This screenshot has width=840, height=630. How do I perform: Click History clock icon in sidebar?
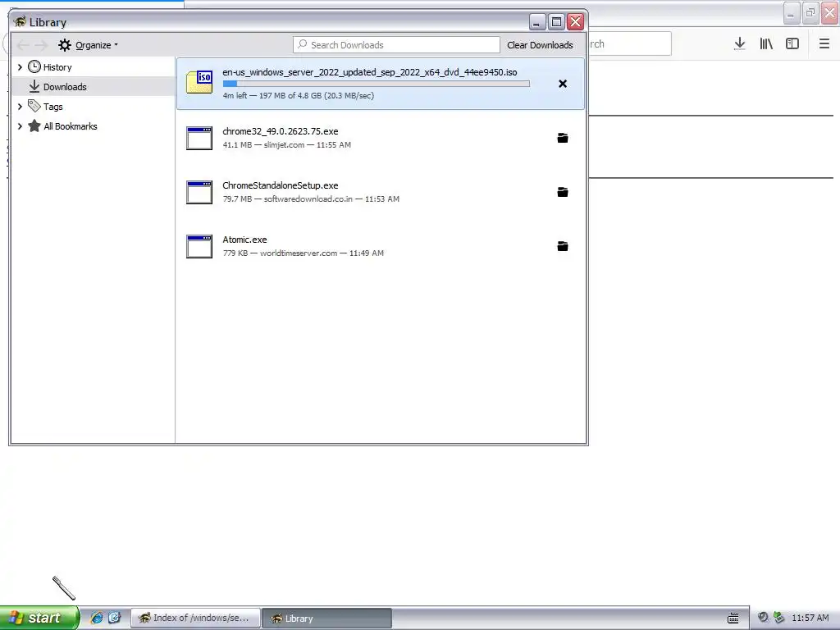[x=34, y=66]
